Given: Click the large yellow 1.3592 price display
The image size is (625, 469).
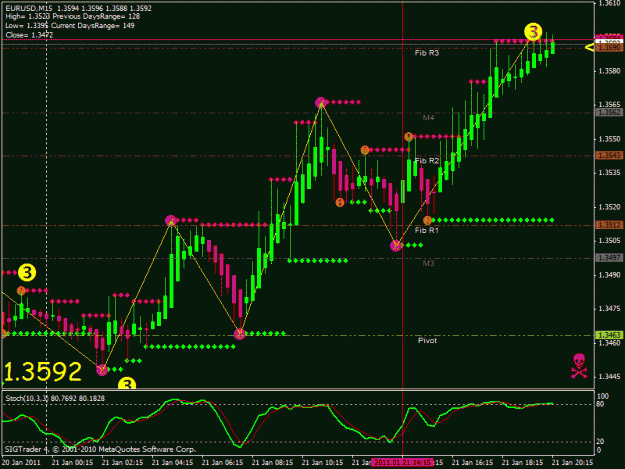Looking at the screenshot, I should [x=43, y=371].
